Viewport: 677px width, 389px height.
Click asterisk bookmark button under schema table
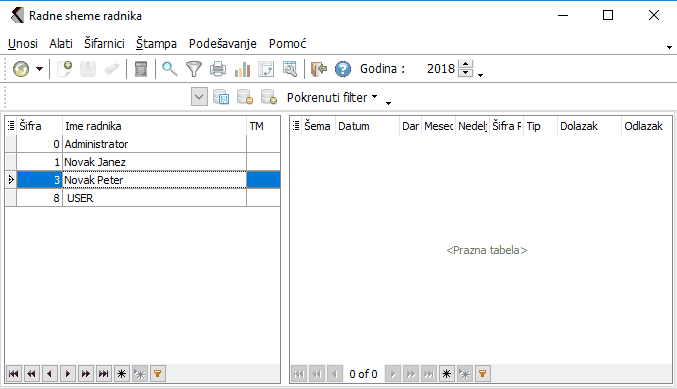(x=446, y=373)
